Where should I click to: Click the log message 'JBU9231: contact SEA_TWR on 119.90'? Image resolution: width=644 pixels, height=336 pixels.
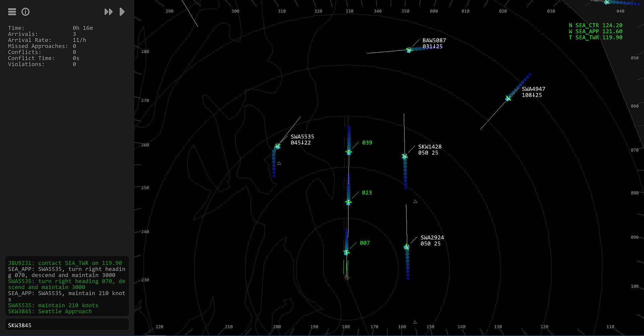click(x=65, y=263)
